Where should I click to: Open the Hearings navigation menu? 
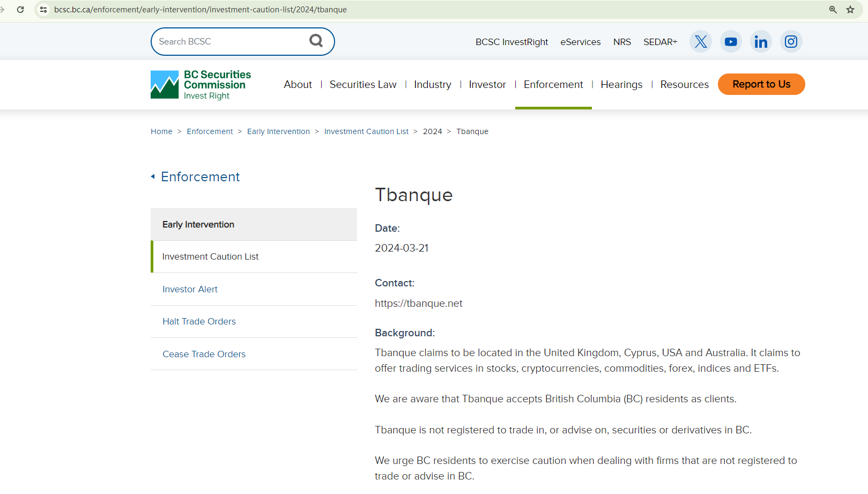point(621,85)
